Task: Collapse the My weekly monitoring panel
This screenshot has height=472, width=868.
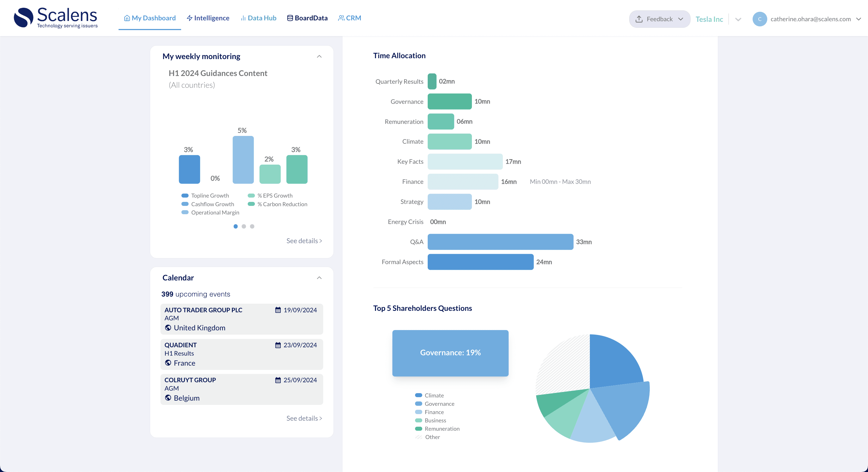Action: pos(319,56)
